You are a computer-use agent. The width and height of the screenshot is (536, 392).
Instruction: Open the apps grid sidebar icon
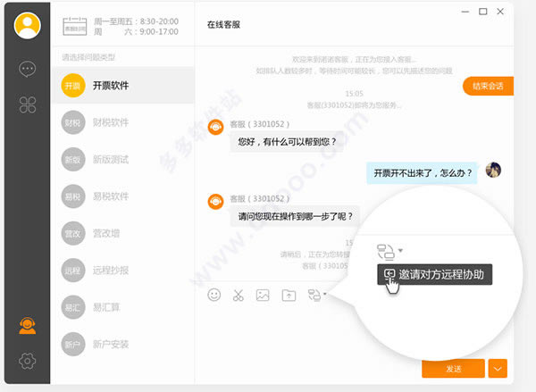click(28, 104)
